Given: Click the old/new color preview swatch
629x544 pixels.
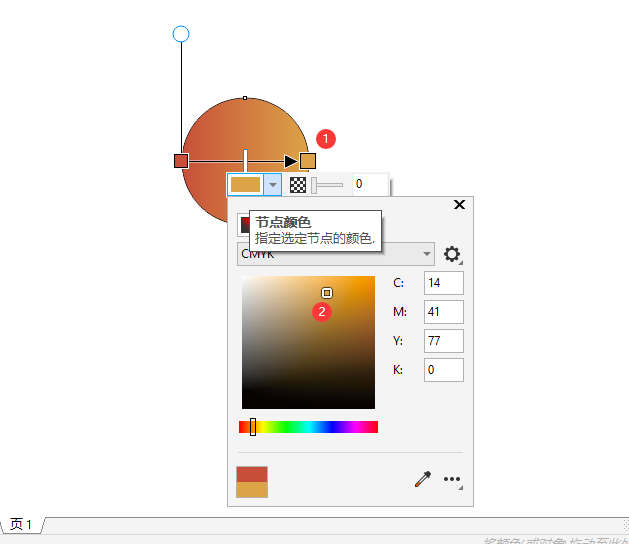Looking at the screenshot, I should click(x=252, y=482).
